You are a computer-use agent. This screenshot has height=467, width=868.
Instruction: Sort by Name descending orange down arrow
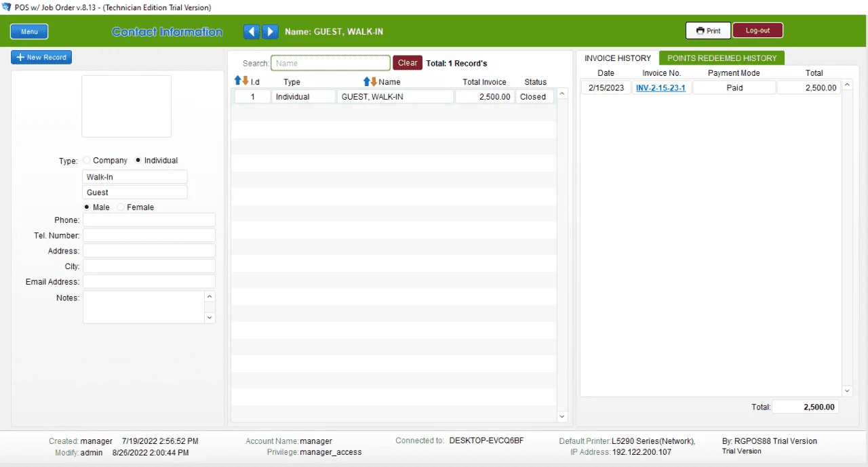(x=374, y=81)
